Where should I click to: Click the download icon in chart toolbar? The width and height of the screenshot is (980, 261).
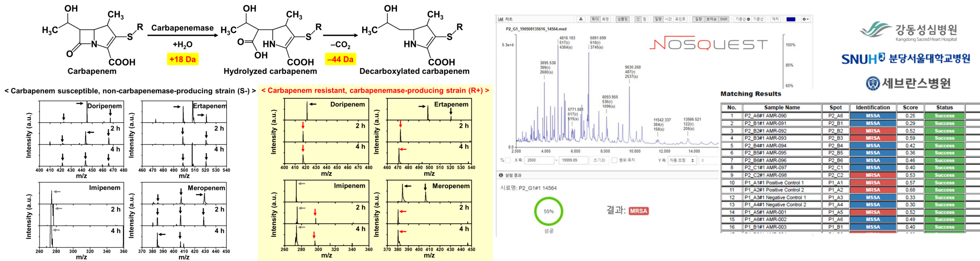pos(581,19)
